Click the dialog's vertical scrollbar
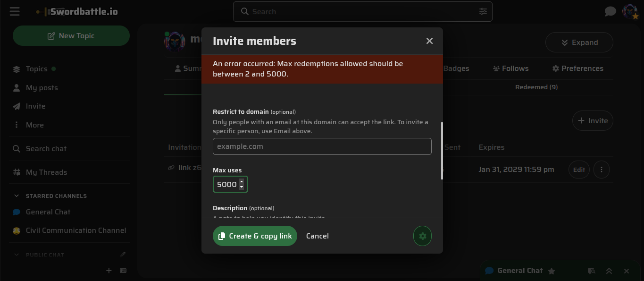This screenshot has height=281, width=644. [442, 151]
